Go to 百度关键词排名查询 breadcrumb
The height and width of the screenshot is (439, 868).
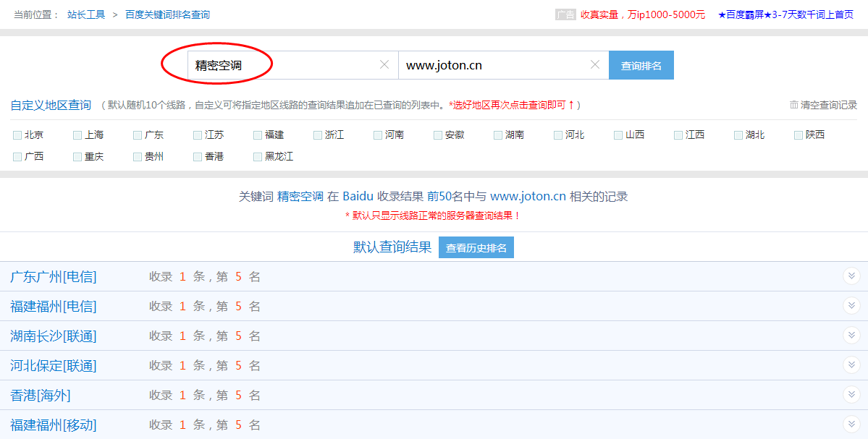click(167, 14)
